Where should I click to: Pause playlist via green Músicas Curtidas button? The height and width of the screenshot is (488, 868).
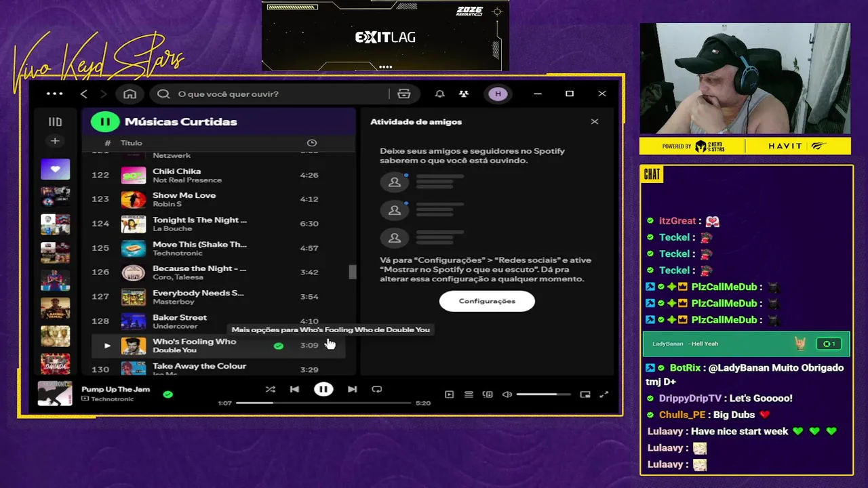click(x=105, y=122)
